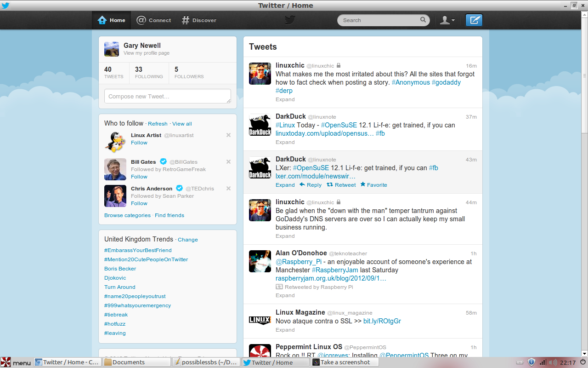Viewport: 588px width, 368px height.
Task: Expand linuxchic's GoDaddy DNS tweet
Action: point(285,236)
